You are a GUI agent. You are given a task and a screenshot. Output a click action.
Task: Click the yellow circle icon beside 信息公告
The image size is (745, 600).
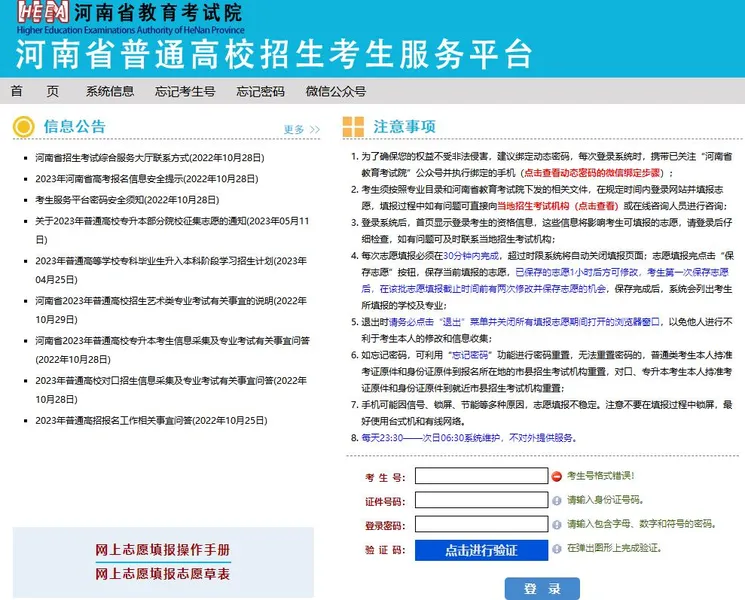[x=24, y=127]
